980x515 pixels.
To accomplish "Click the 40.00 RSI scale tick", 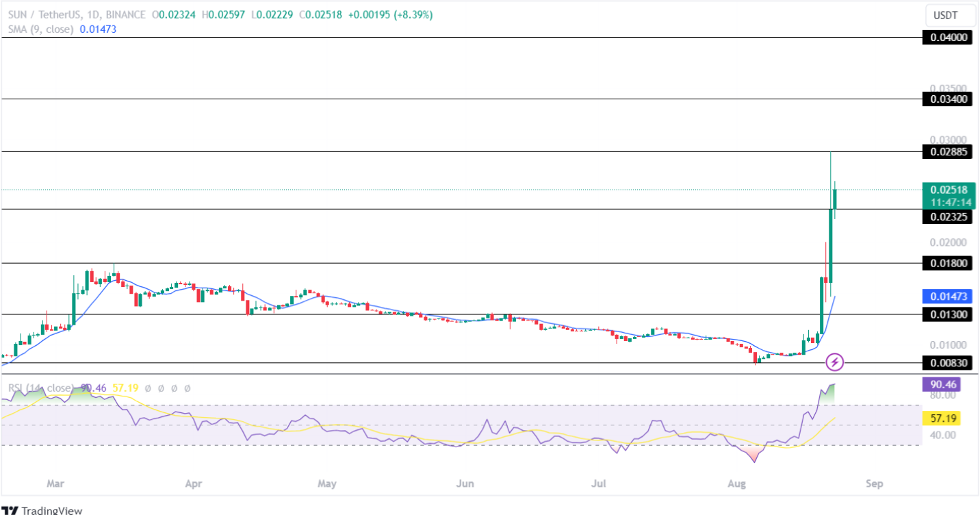I will 942,434.
